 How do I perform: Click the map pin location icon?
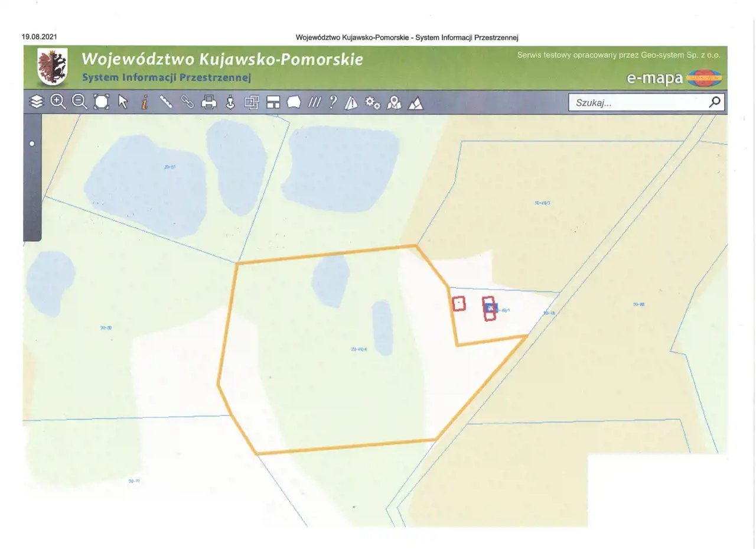pos(394,103)
